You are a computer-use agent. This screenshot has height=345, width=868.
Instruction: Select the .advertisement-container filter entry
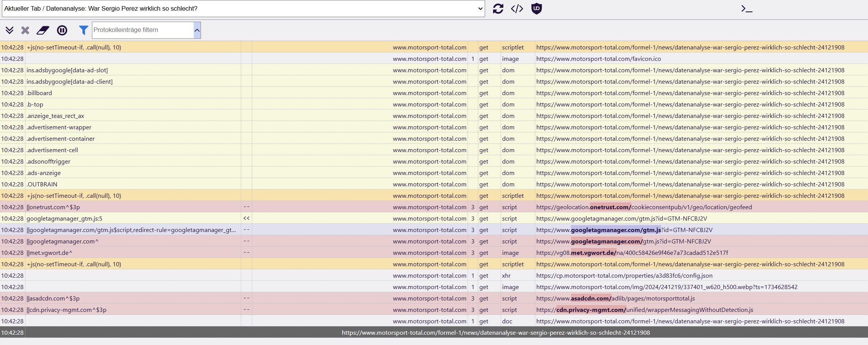point(60,138)
